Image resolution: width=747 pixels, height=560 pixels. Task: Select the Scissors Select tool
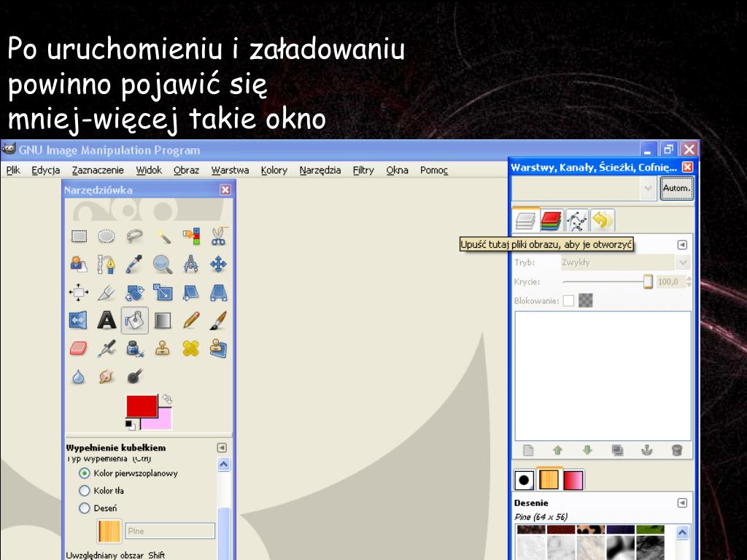click(219, 236)
